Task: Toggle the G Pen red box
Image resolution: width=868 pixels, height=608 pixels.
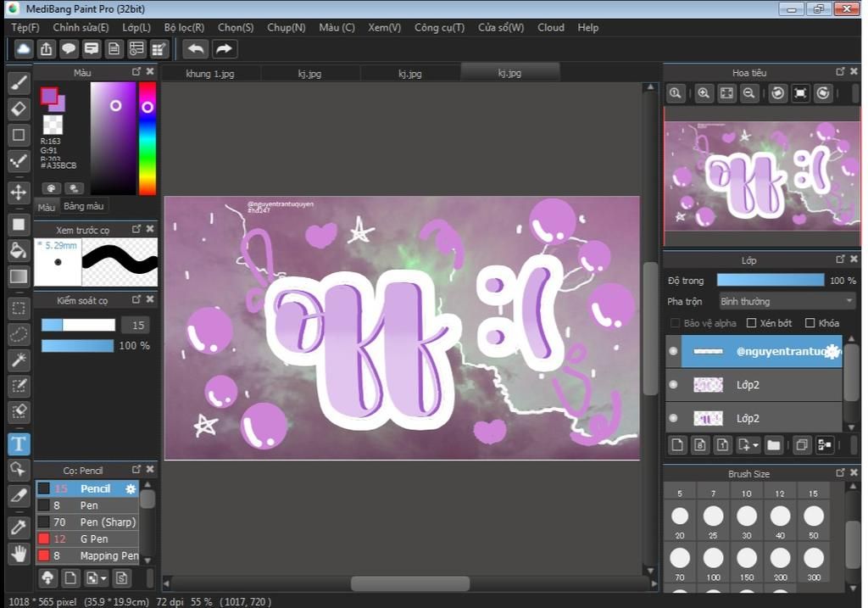Action: [44, 538]
